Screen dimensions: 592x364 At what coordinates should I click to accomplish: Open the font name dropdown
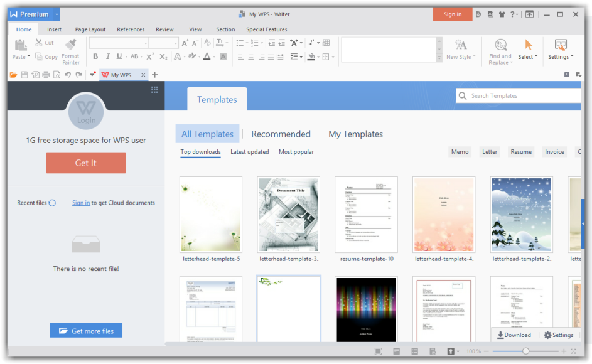click(146, 43)
